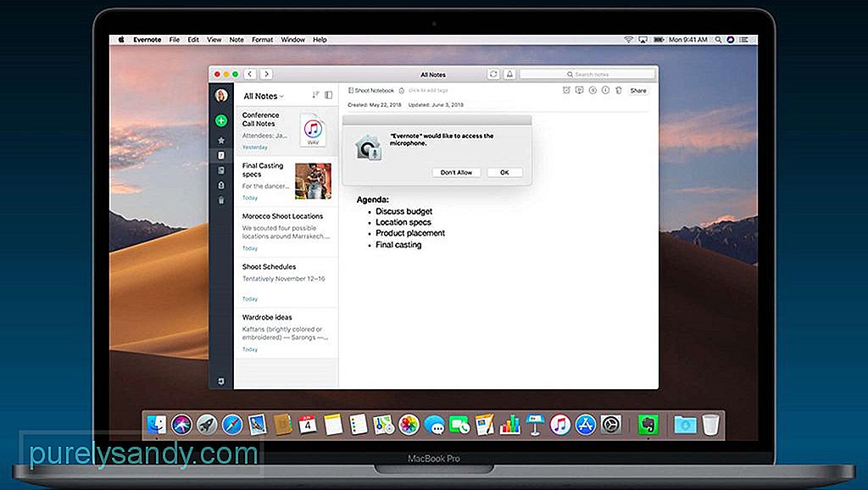Click the 'Product placement' agenda item

coord(410,233)
